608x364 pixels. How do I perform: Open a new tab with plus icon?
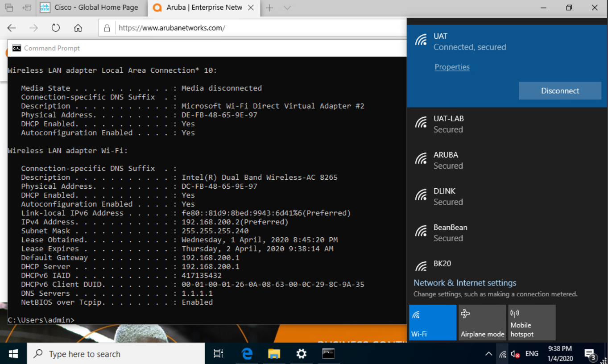pos(269,8)
